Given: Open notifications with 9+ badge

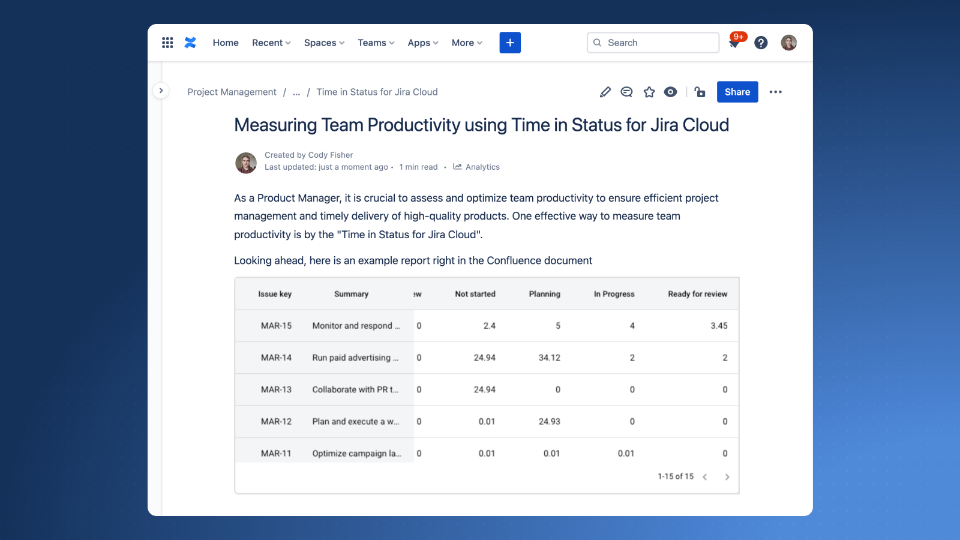Looking at the screenshot, I should pyautogui.click(x=735, y=42).
